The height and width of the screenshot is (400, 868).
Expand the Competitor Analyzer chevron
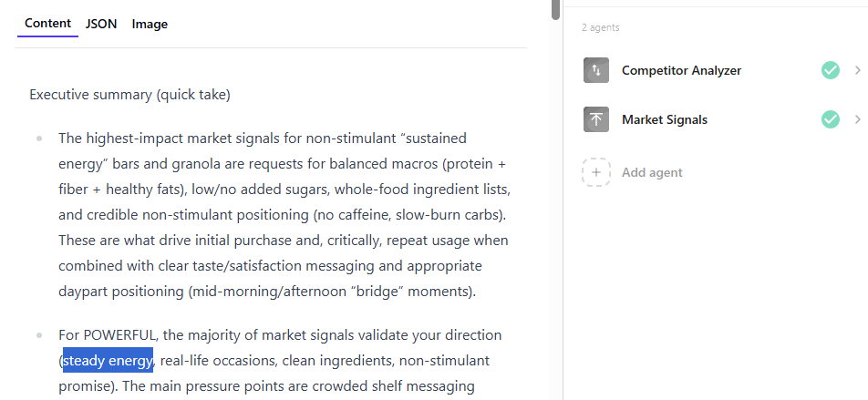pos(857,70)
